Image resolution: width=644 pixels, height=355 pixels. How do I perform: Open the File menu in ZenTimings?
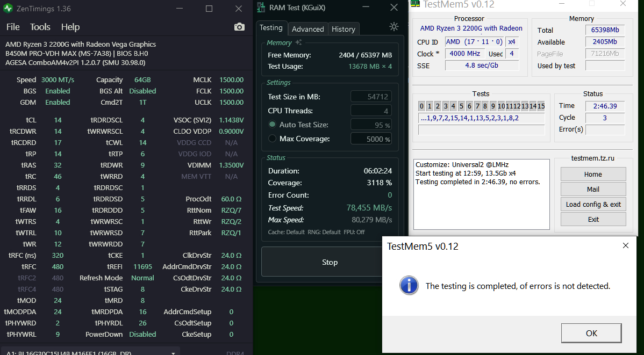pyautogui.click(x=13, y=27)
